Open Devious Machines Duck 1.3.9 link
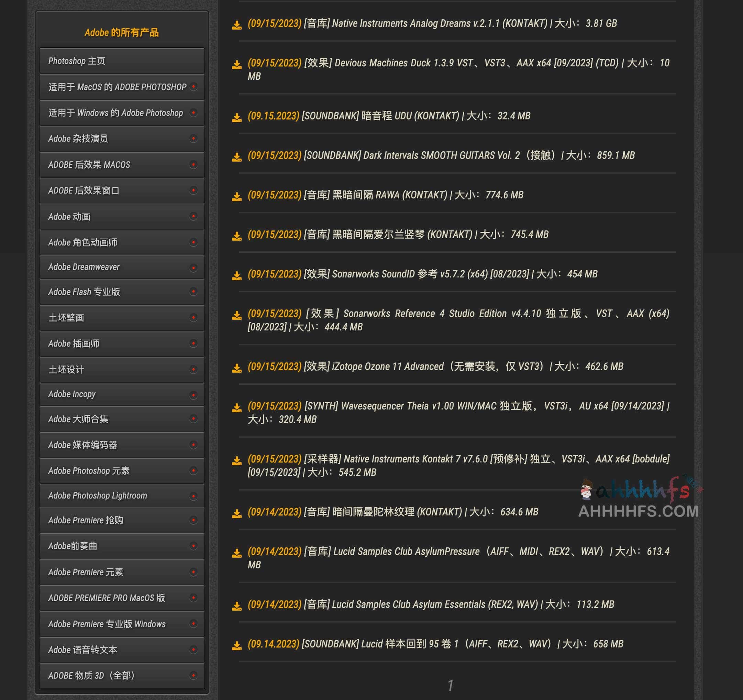 [458, 69]
